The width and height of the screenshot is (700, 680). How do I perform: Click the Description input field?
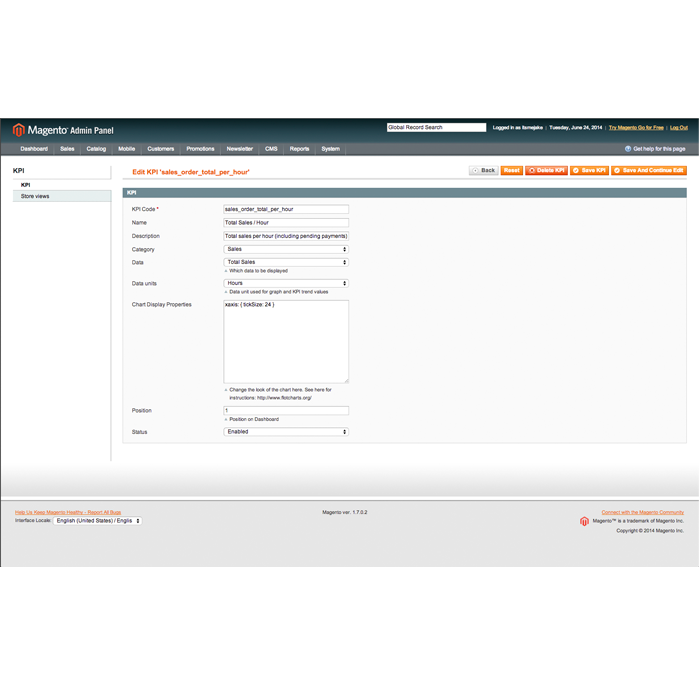tap(286, 236)
